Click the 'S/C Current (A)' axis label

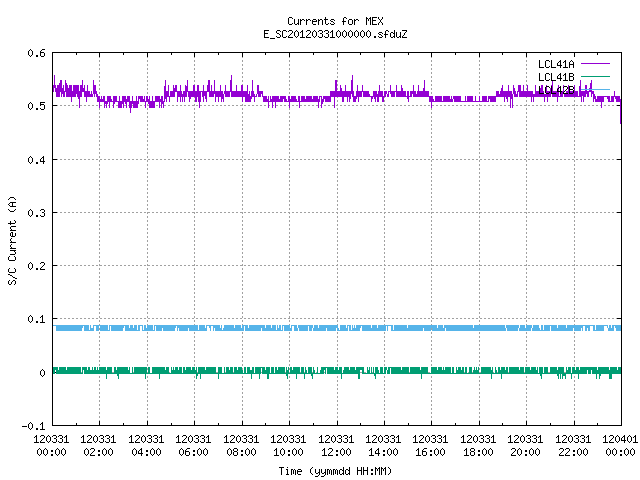12,240
